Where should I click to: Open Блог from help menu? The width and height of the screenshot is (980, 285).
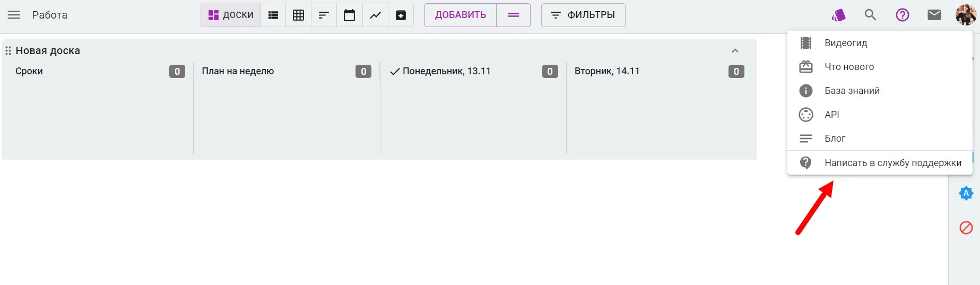[x=880, y=139]
